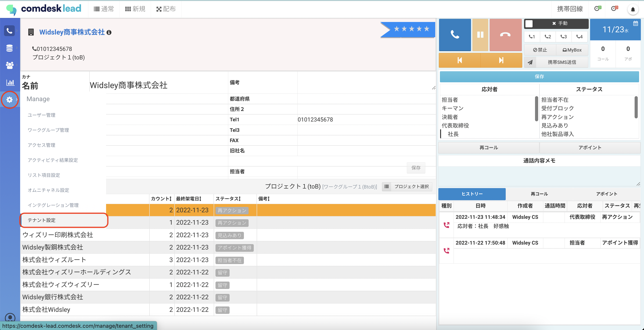This screenshot has height=330, width=644.
Task: Click the blue 保存 save button
Action: point(539,77)
